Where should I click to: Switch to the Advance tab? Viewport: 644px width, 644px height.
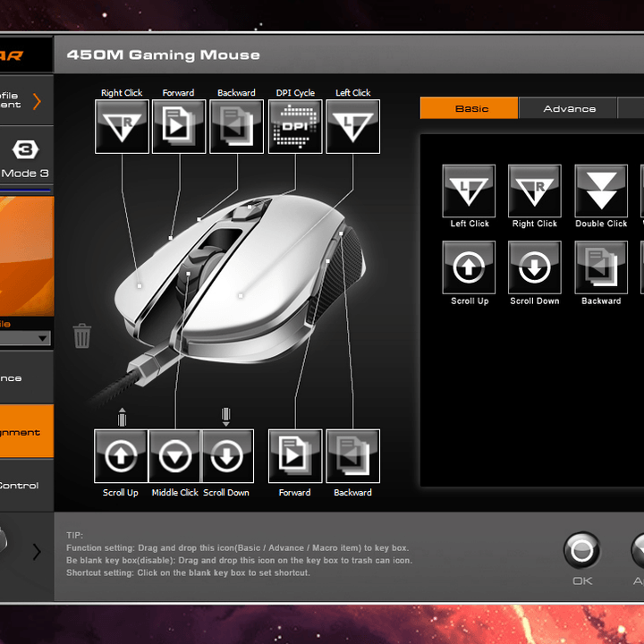pyautogui.click(x=568, y=108)
